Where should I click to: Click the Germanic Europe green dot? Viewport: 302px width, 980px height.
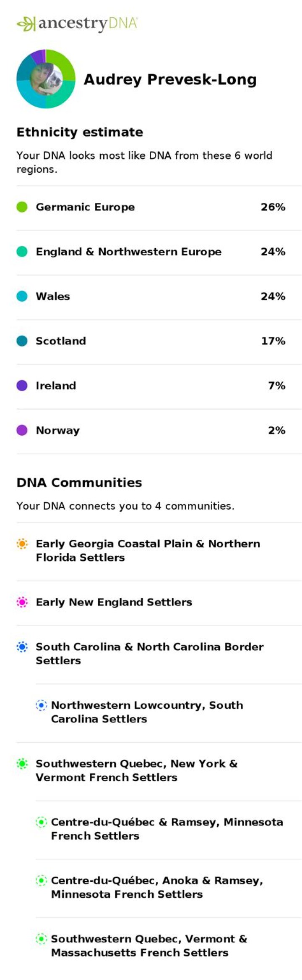[22, 207]
